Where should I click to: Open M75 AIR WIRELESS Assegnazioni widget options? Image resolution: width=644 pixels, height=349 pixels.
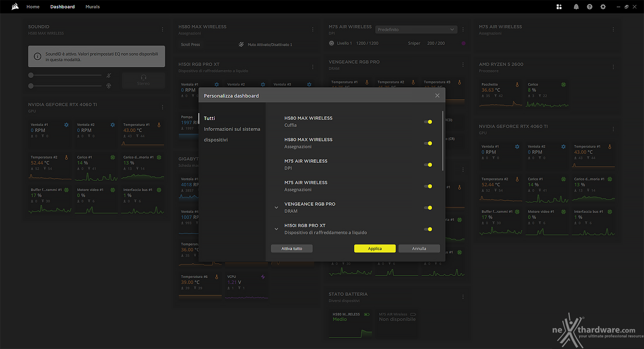click(613, 29)
